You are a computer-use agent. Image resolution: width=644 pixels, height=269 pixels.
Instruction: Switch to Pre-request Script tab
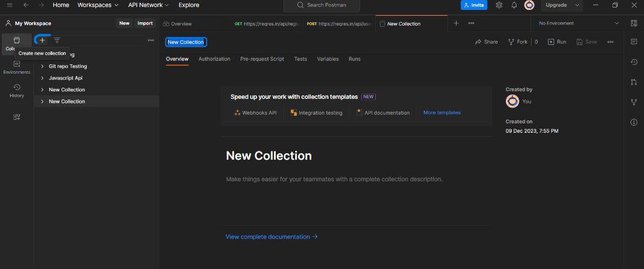262,59
